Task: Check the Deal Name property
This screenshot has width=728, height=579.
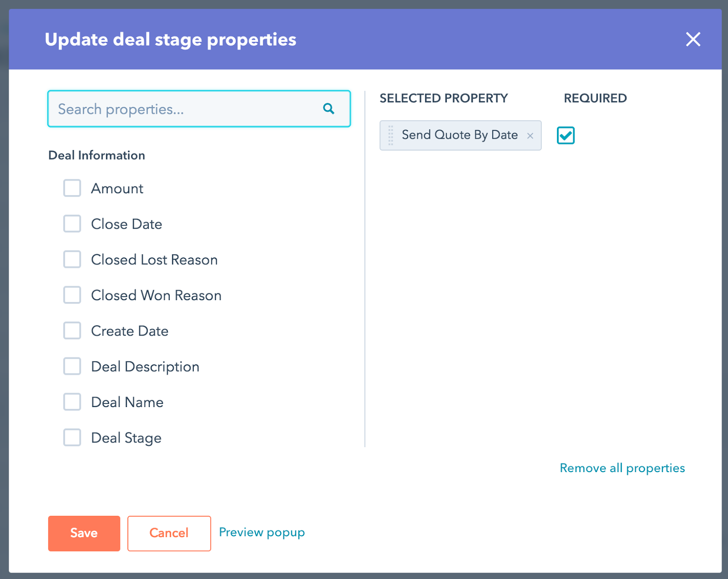Action: [x=72, y=402]
